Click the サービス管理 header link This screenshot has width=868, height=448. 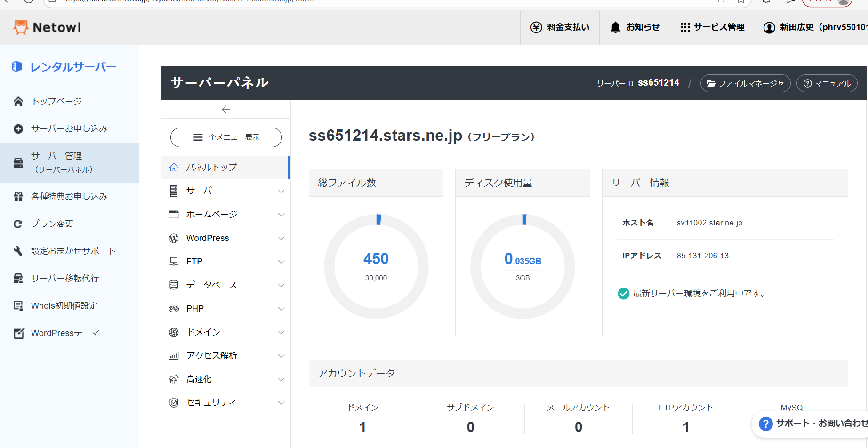click(x=712, y=27)
